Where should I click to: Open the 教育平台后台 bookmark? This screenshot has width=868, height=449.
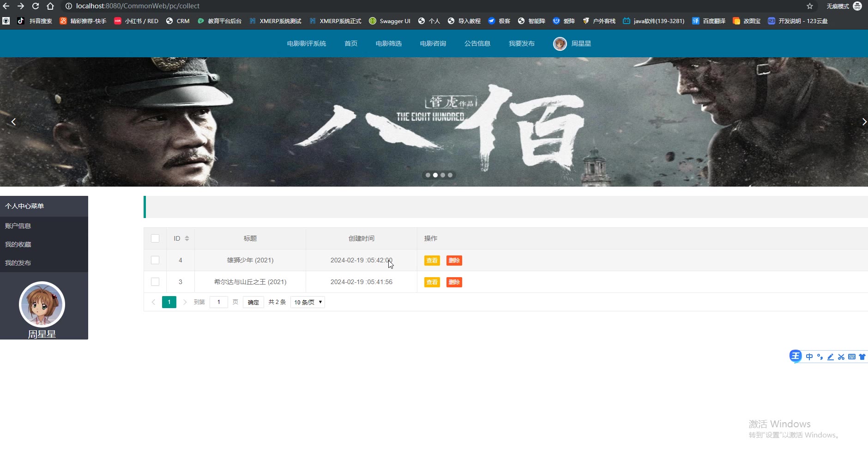[x=219, y=21]
